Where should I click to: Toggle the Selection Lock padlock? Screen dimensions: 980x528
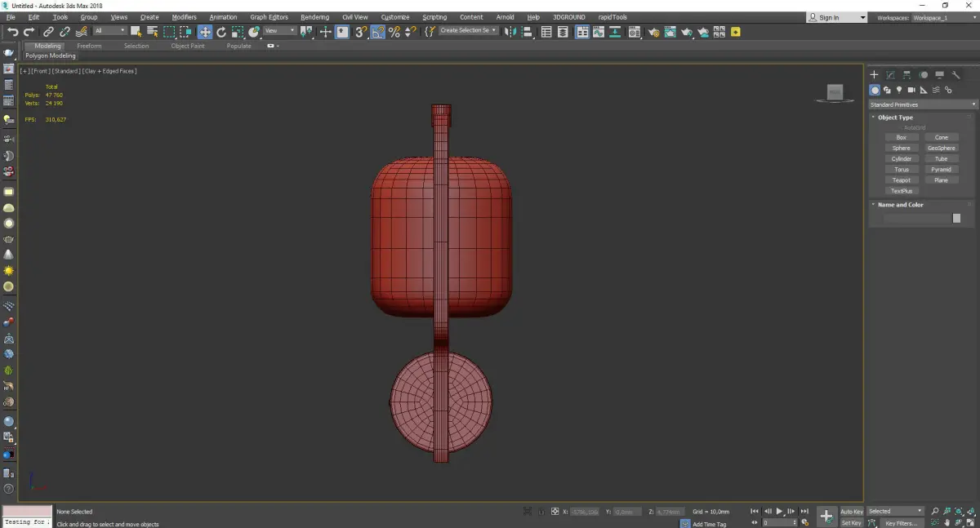pyautogui.click(x=541, y=512)
